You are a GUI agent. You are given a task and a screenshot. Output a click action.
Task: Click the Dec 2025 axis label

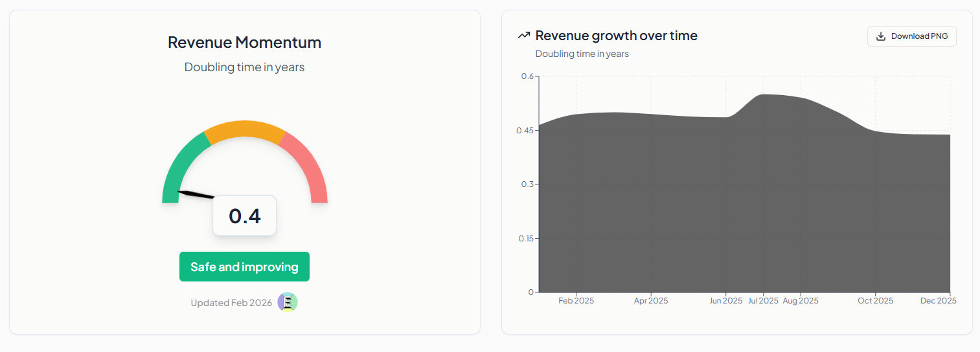tap(939, 301)
